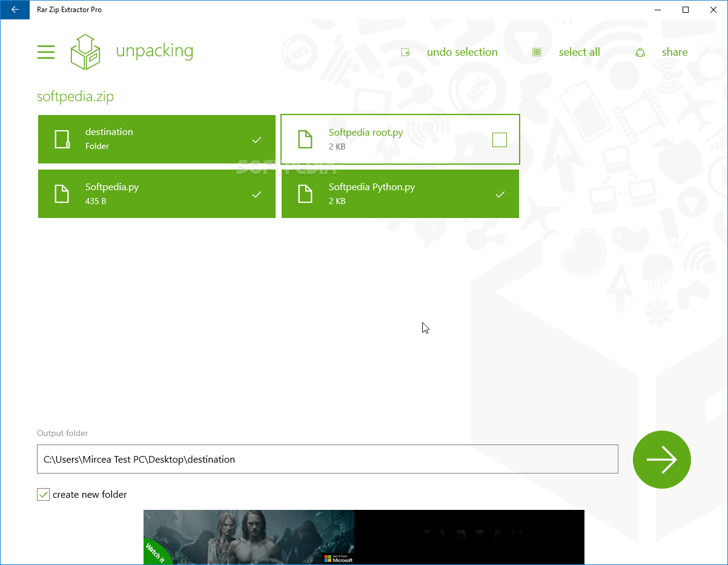Click the 'Softpedia.py' file name
The width and height of the screenshot is (728, 565).
(112, 187)
